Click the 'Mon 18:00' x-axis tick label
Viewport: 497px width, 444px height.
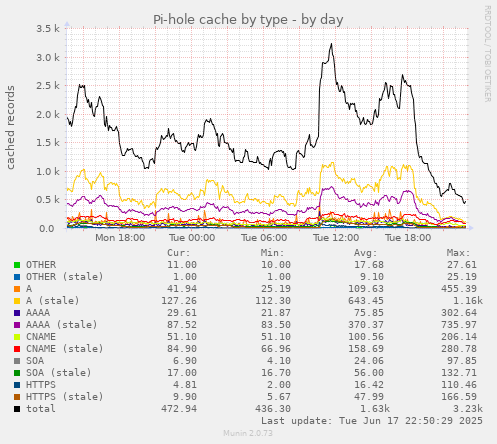[x=120, y=238]
